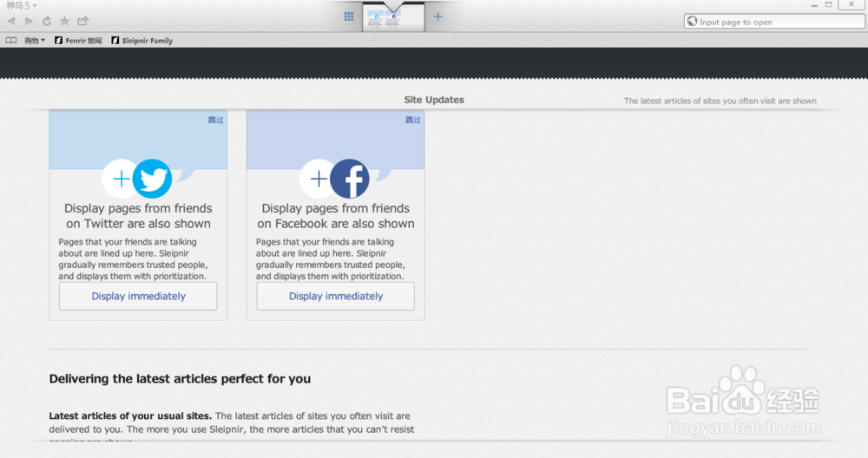
Task: Skip the Twitter card via 跳过
Action: (215, 121)
